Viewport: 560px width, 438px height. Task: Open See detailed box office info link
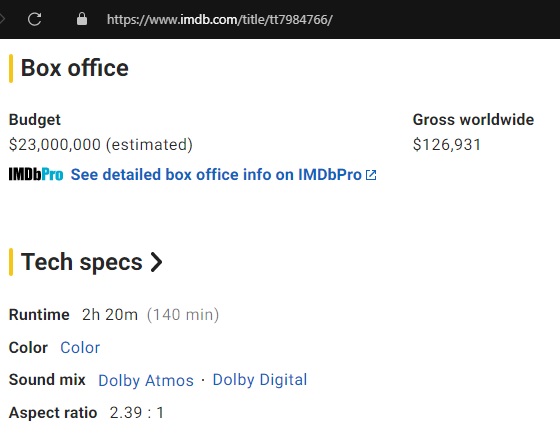point(216,175)
